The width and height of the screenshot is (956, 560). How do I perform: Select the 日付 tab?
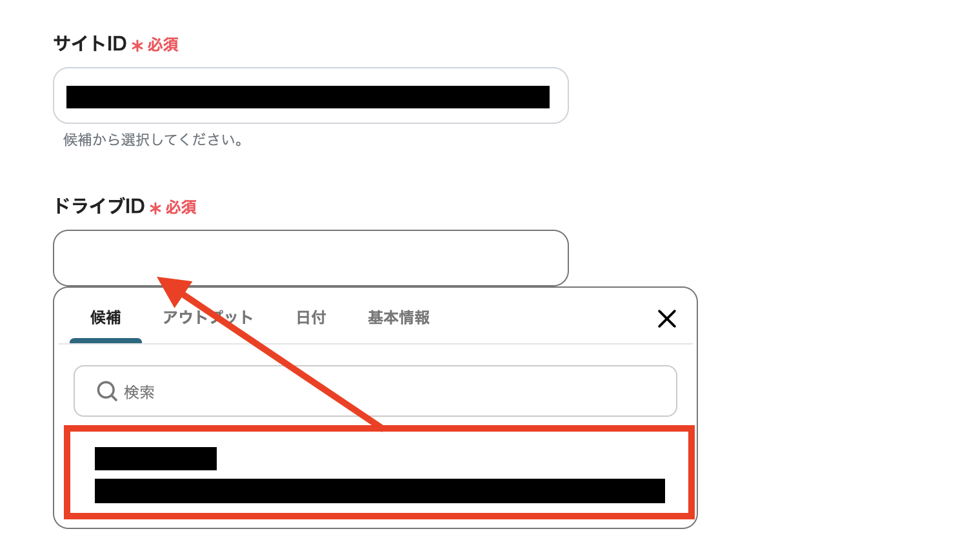(x=311, y=317)
